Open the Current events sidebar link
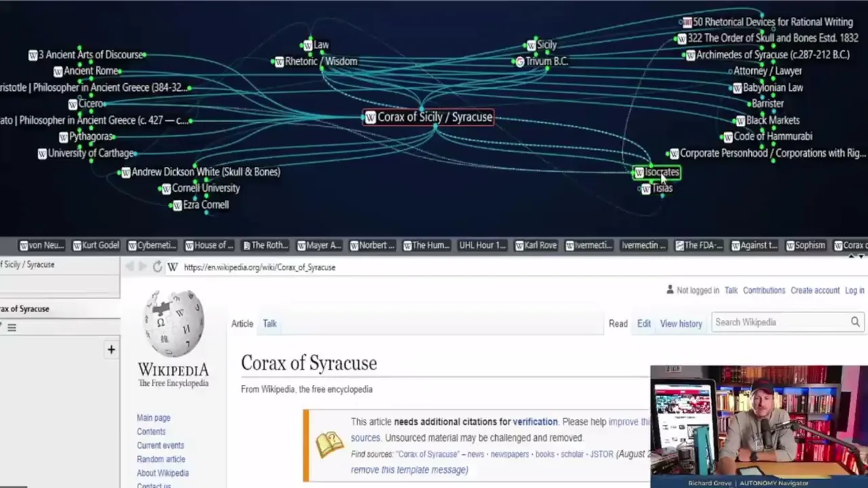 [x=160, y=445]
